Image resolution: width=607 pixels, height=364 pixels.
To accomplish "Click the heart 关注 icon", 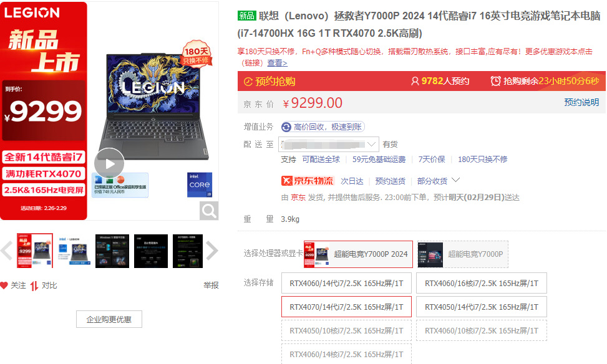I will coord(4,285).
